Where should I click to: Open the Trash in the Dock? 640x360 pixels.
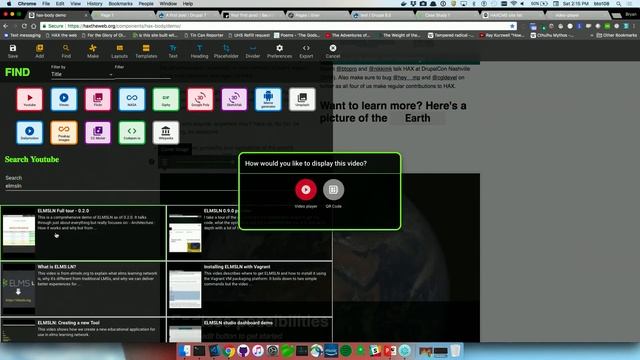[x=456, y=351]
